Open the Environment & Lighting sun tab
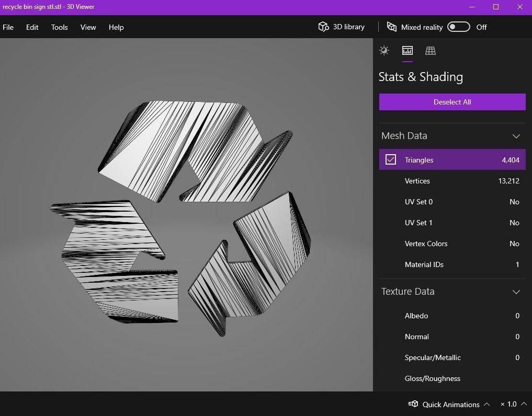This screenshot has width=532, height=416. pos(384,51)
